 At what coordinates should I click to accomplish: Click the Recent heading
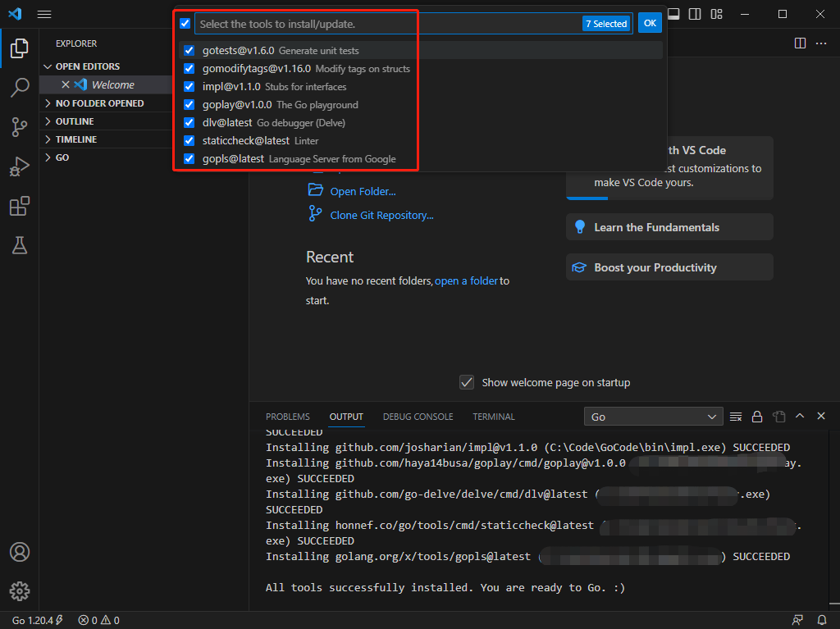tap(330, 258)
